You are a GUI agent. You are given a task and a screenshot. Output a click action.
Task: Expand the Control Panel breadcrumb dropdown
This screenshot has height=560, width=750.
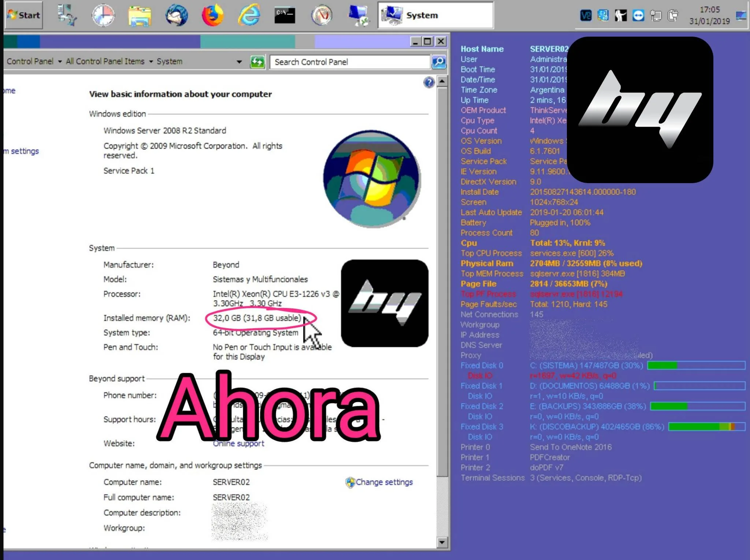coord(60,62)
